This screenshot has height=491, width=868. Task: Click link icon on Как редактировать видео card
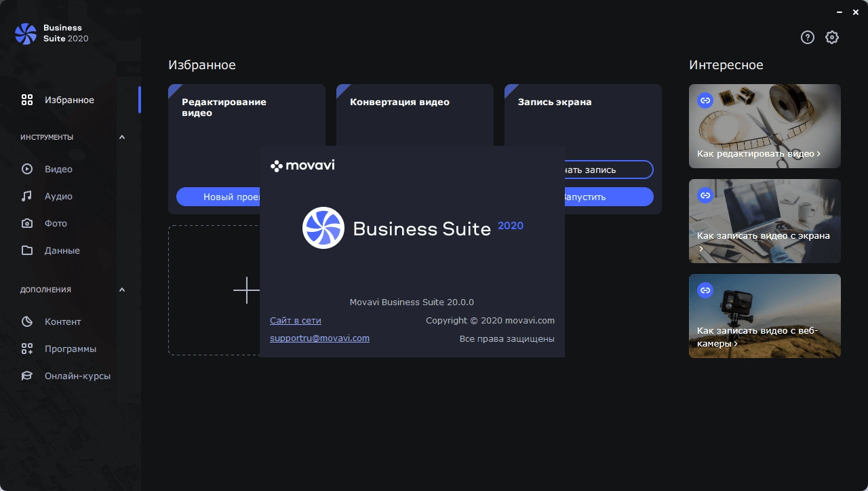[705, 100]
